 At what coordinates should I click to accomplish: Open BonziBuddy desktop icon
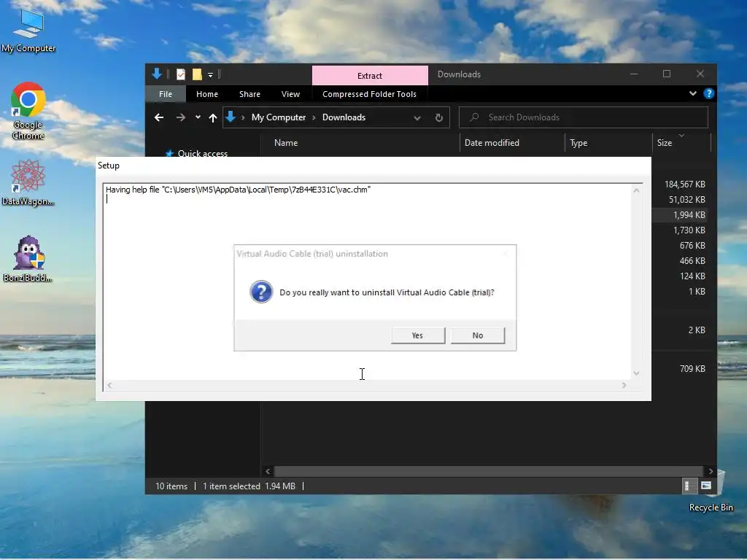point(28,259)
